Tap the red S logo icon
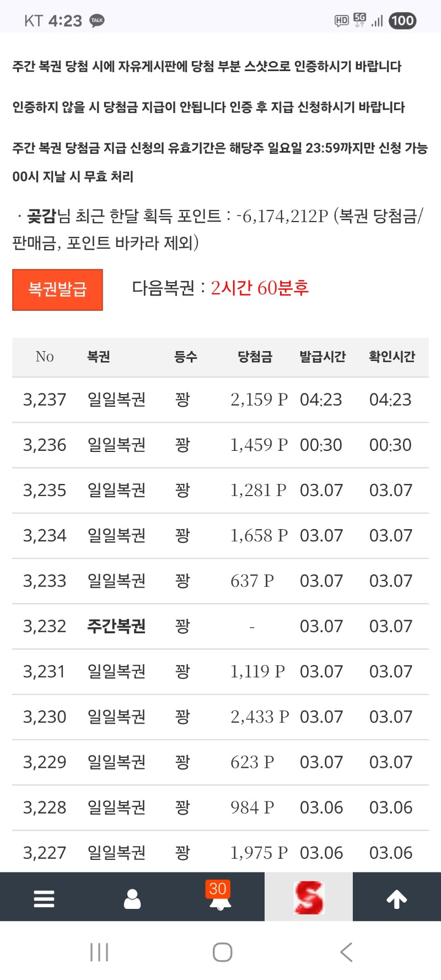441x980 pixels. [x=309, y=897]
